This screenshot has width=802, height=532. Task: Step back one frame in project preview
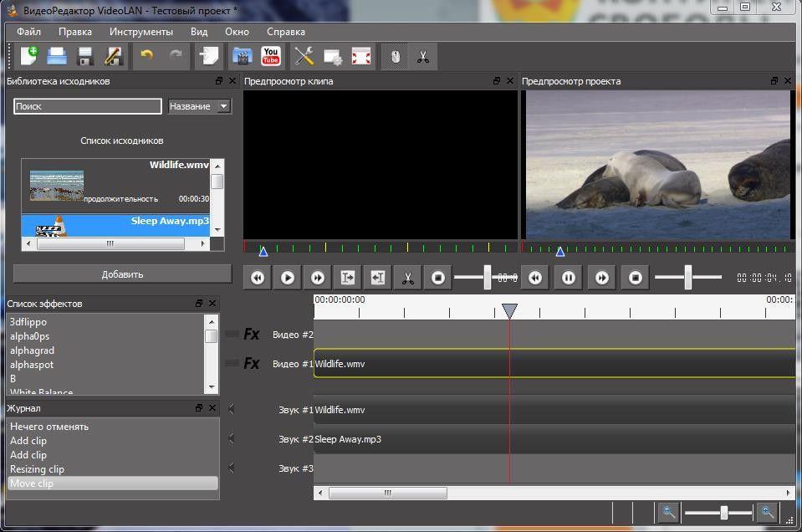point(535,278)
